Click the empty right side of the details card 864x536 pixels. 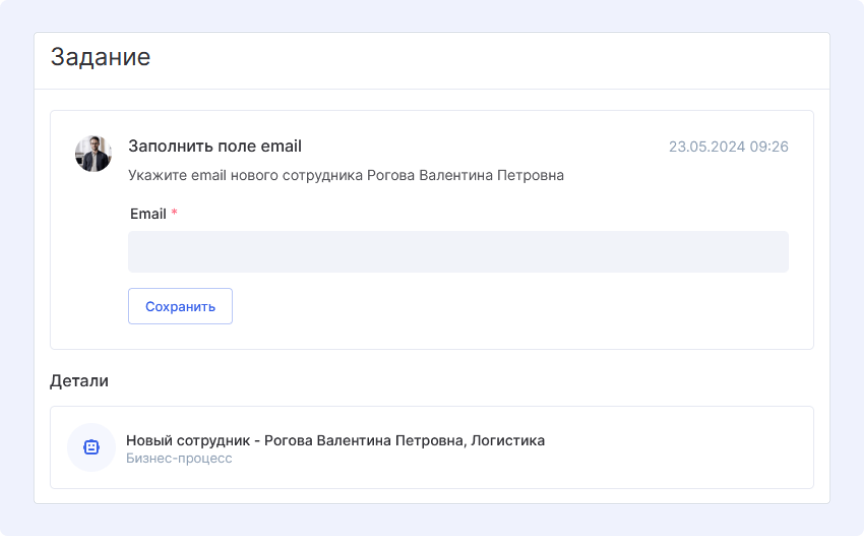click(700, 448)
